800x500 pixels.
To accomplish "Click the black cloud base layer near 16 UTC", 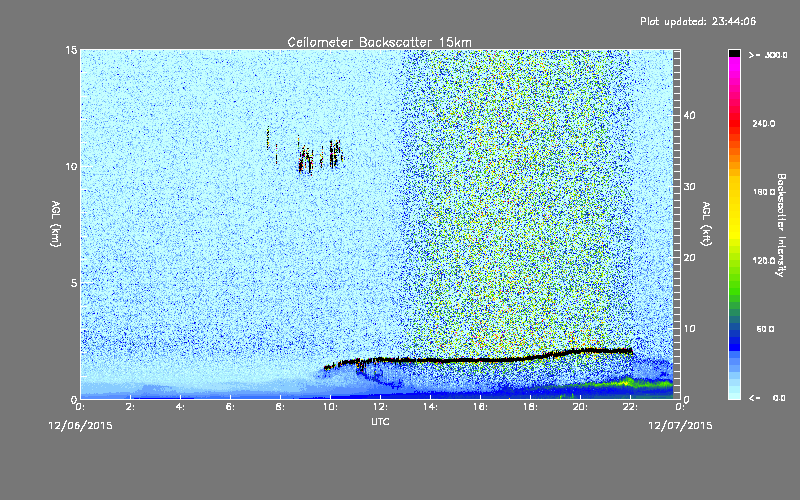I will [x=480, y=360].
